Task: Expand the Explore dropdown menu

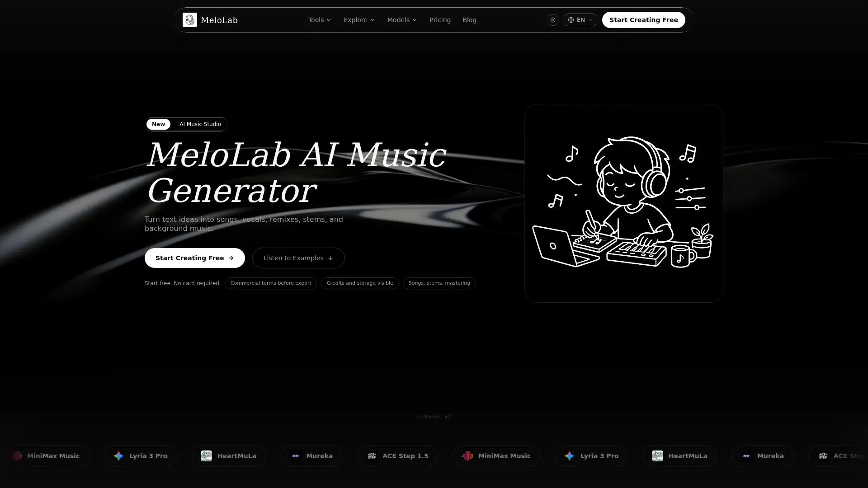Action: 359,20
